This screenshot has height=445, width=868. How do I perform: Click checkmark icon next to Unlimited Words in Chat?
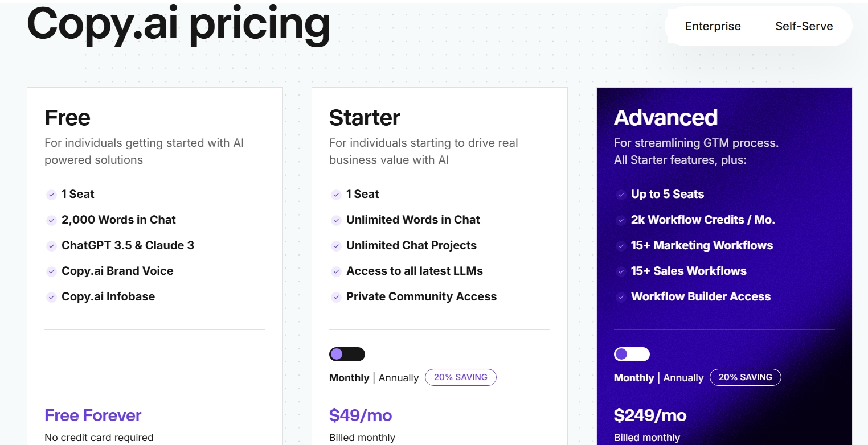(x=336, y=220)
